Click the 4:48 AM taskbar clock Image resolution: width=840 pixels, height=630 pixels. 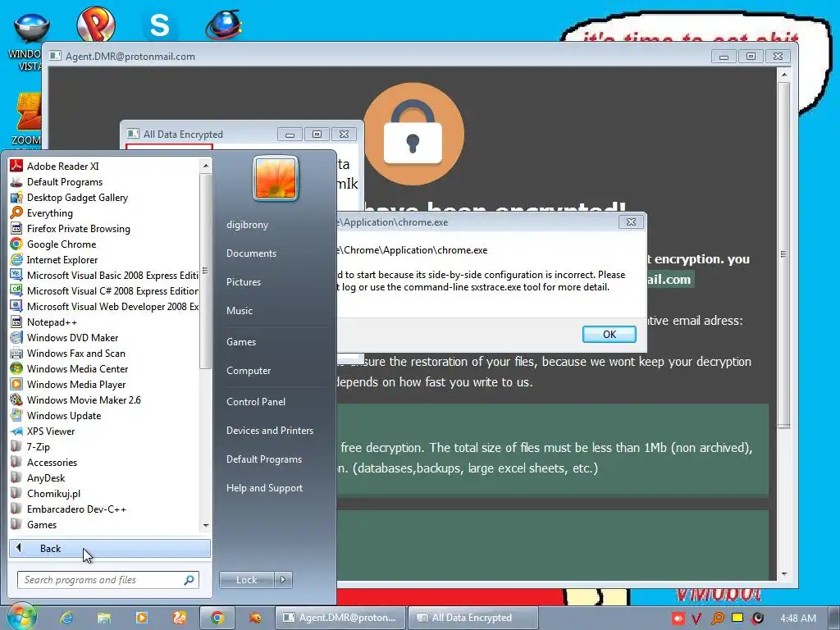point(798,619)
